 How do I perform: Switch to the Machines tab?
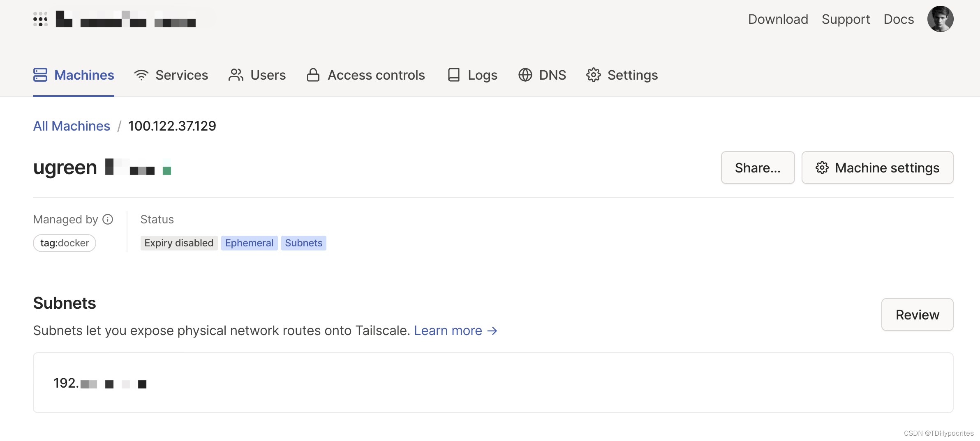click(x=74, y=75)
